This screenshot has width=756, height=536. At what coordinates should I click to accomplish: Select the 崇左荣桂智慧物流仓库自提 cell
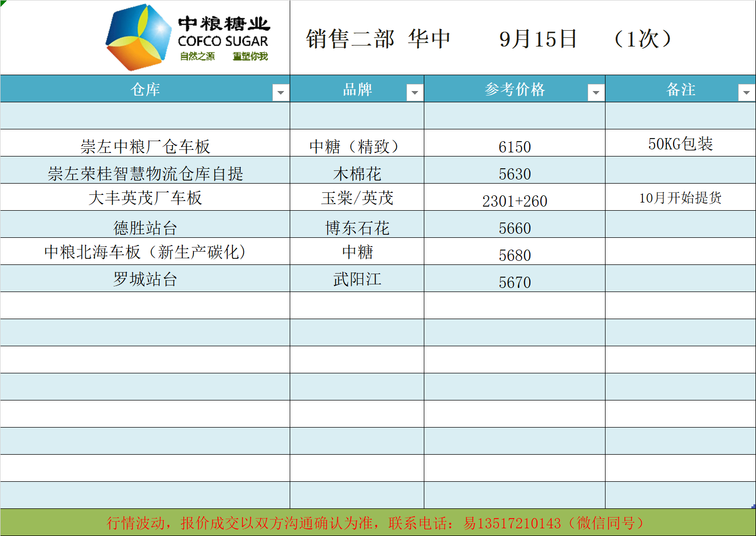[x=145, y=173]
